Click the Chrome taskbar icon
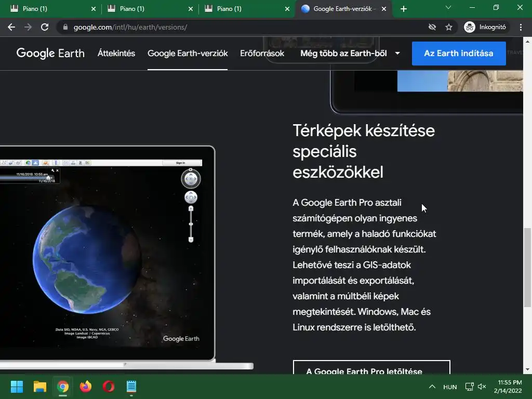Viewport: 532px width, 399px height. click(63, 387)
